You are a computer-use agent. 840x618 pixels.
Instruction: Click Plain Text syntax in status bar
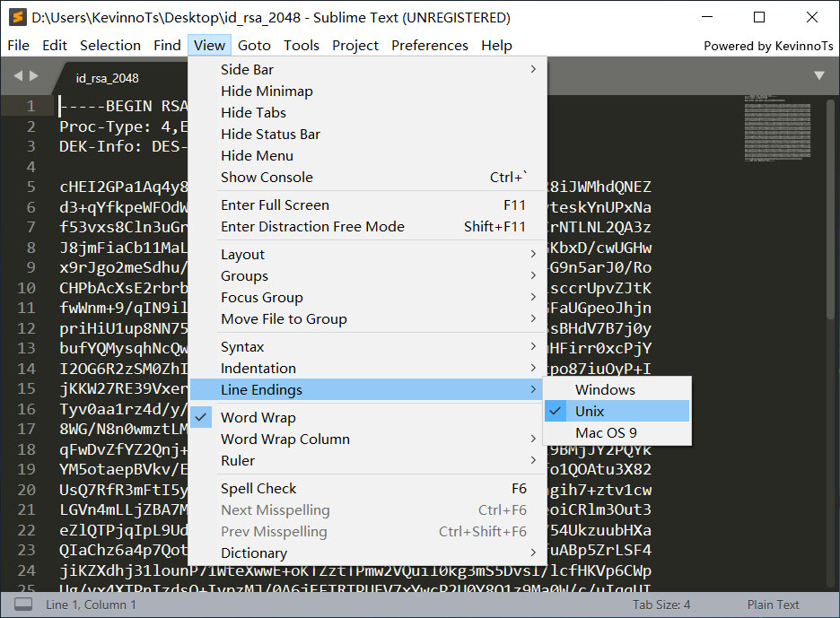click(x=773, y=605)
